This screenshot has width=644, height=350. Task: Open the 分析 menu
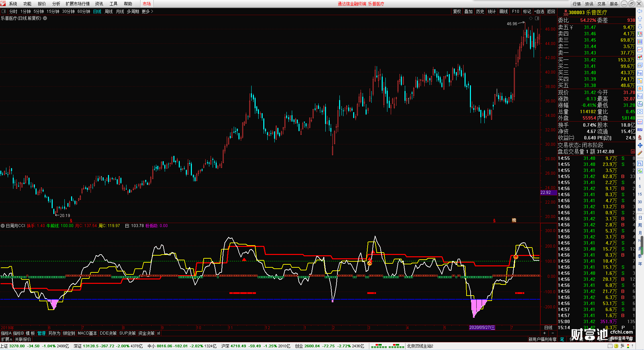[56, 4]
